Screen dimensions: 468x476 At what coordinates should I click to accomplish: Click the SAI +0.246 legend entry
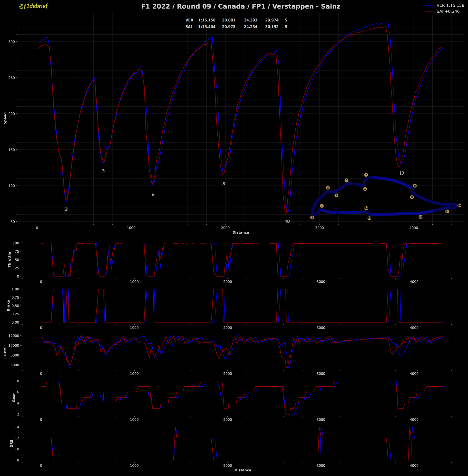[448, 11]
